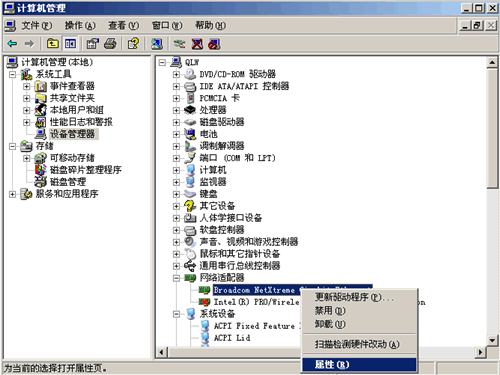The width and height of the screenshot is (500, 375).
Task: Toggle the console tree pane icon
Action: [x=70, y=44]
